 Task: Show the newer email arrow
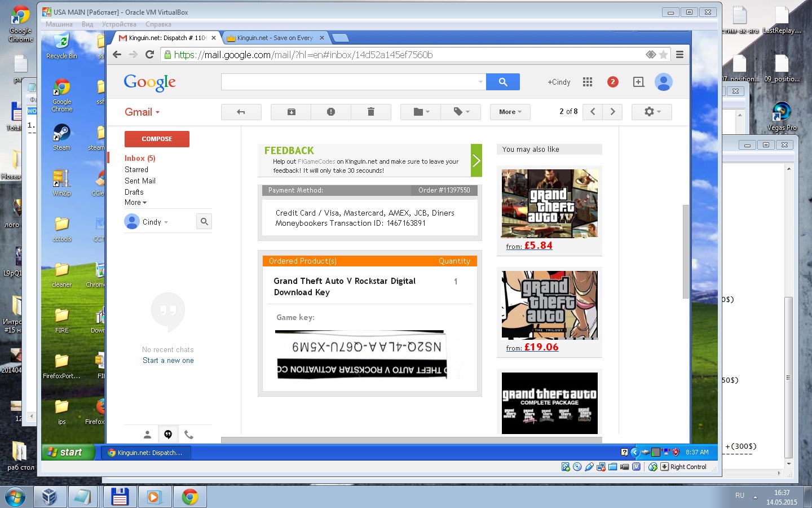tap(593, 112)
